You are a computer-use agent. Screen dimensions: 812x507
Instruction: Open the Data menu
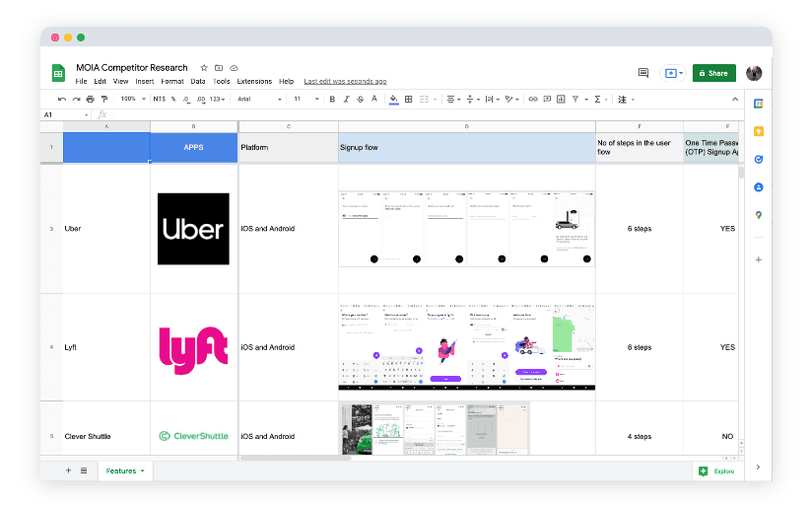(x=198, y=82)
